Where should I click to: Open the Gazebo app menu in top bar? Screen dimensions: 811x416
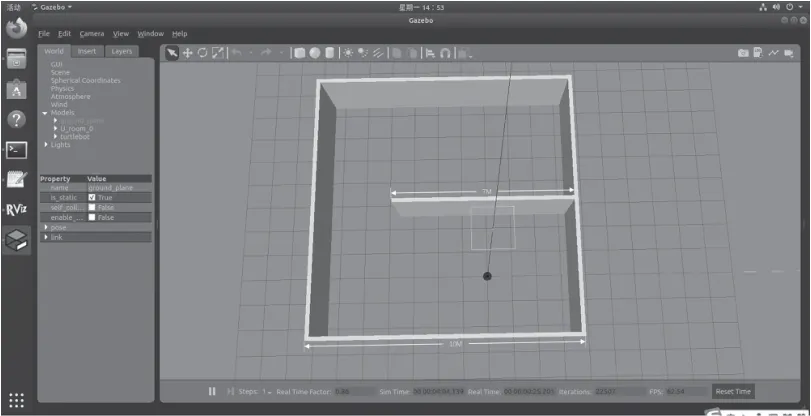(52, 7)
